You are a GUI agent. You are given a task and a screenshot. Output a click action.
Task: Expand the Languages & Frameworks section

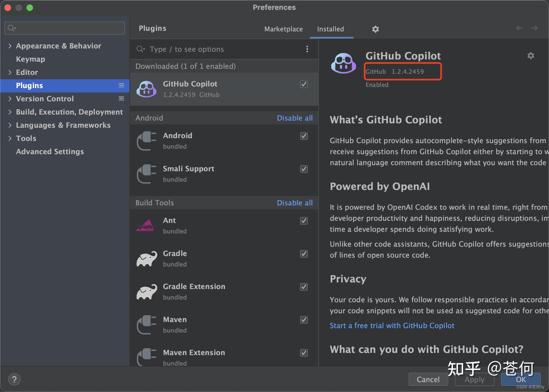coord(10,125)
